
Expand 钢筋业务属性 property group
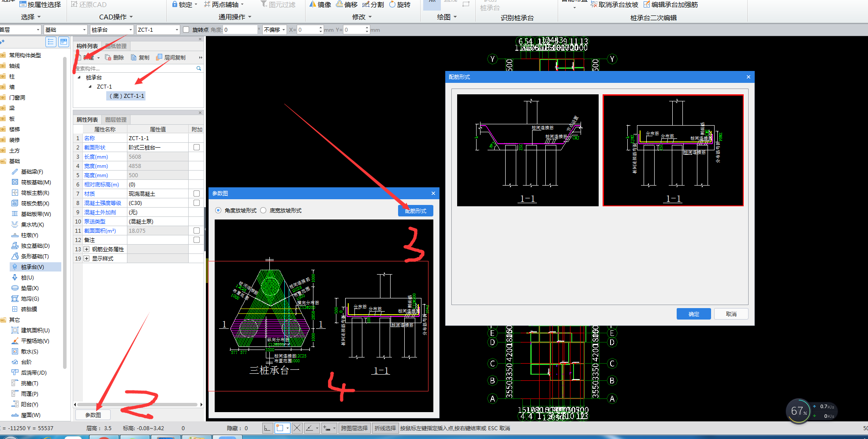tap(86, 249)
